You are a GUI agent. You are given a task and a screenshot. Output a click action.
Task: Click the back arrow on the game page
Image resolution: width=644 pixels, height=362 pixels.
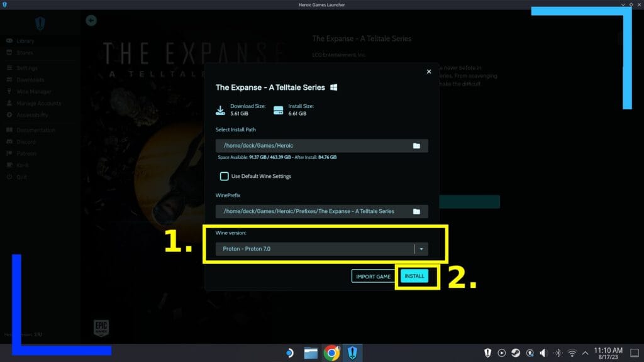tap(91, 21)
